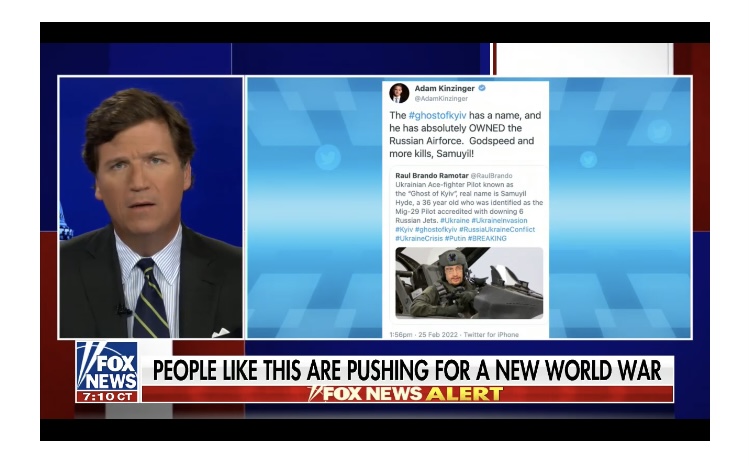Click the 'Godspeed and more kills, Samuyil!' text

pyautogui.click(x=461, y=147)
